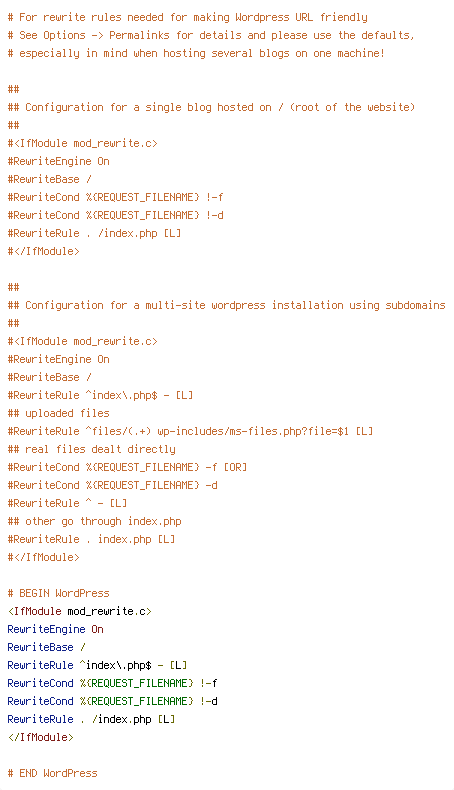Click uncommented RewriteCond REQUEST_FILENAME !-d line
Screen dimensions: 454x790
pyautogui.click(x=112, y=701)
